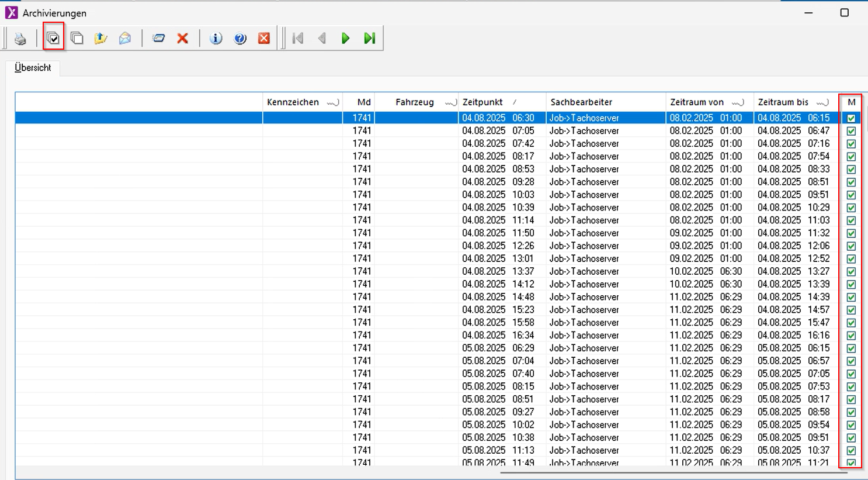Switch to the Übersicht tab
Viewport: 868px width, 480px height.
[x=33, y=68]
